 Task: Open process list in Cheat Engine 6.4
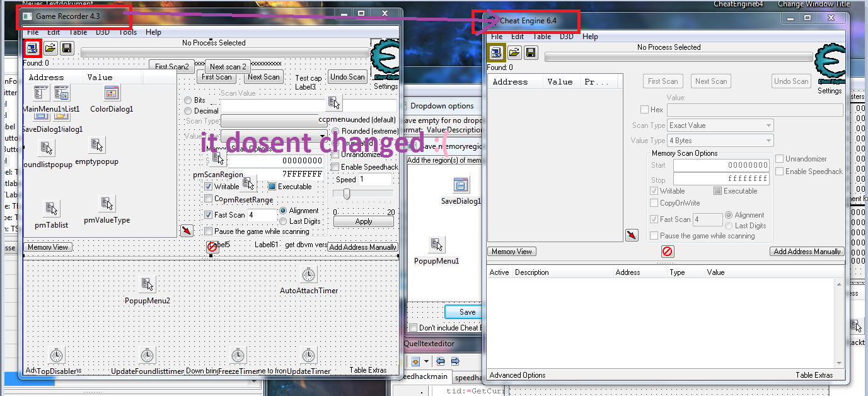click(x=497, y=52)
